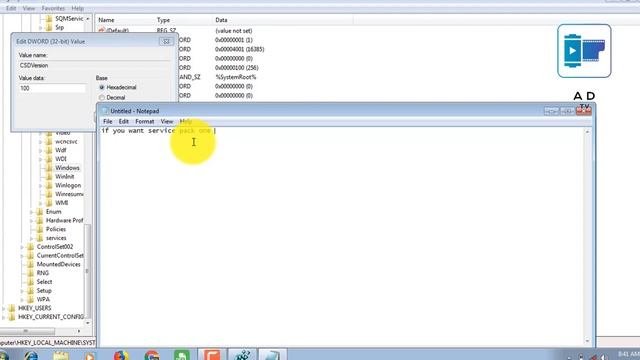Click the (value not set) data cell
640x360 pixels.
[x=233, y=31]
